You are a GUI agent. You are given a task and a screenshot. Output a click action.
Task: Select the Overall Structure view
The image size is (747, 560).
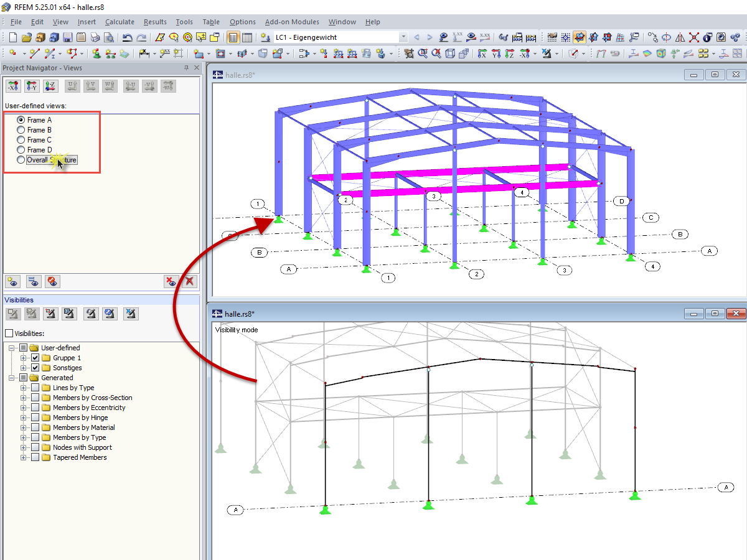[21, 160]
